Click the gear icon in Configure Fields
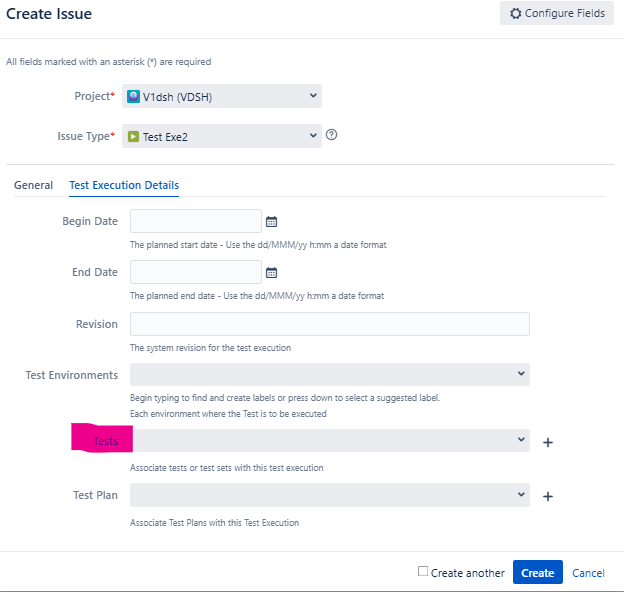This screenshot has height=592, width=624. [515, 14]
